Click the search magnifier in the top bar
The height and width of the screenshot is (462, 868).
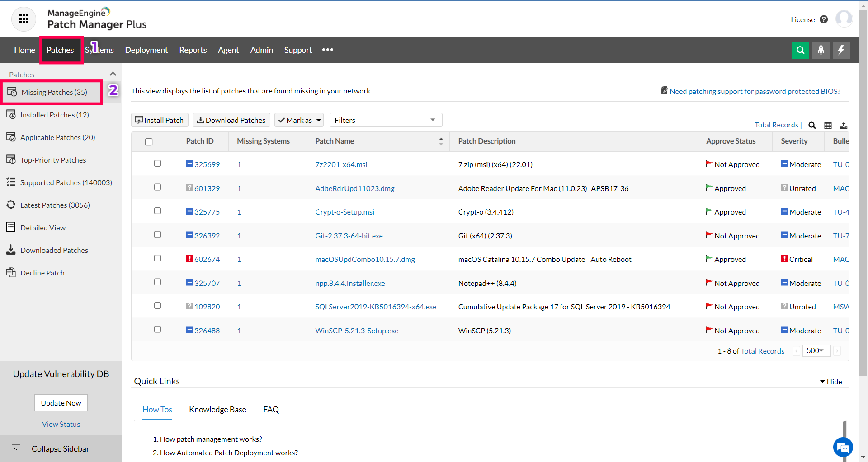[x=801, y=50]
